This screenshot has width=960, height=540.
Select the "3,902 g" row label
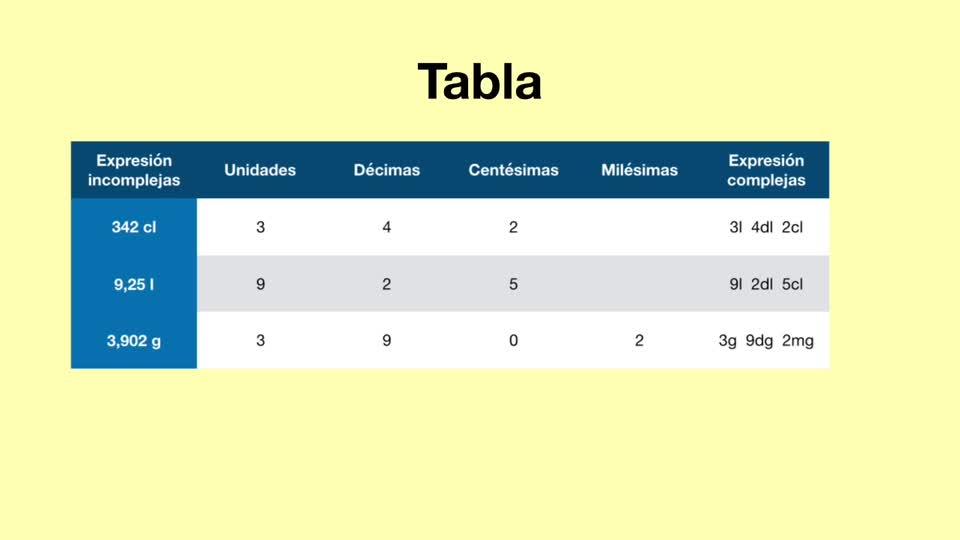click(x=134, y=340)
